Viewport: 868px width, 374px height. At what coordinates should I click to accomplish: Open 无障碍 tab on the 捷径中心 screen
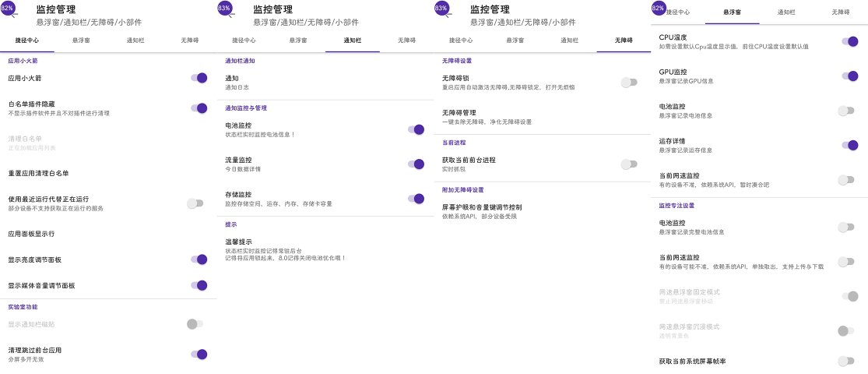[x=190, y=41]
